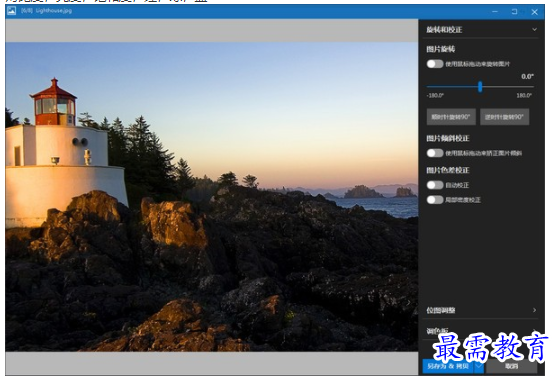Screen dimensions: 557x379
Task: Click the -180.0° slider minimum label
Action: pyautogui.click(x=435, y=96)
